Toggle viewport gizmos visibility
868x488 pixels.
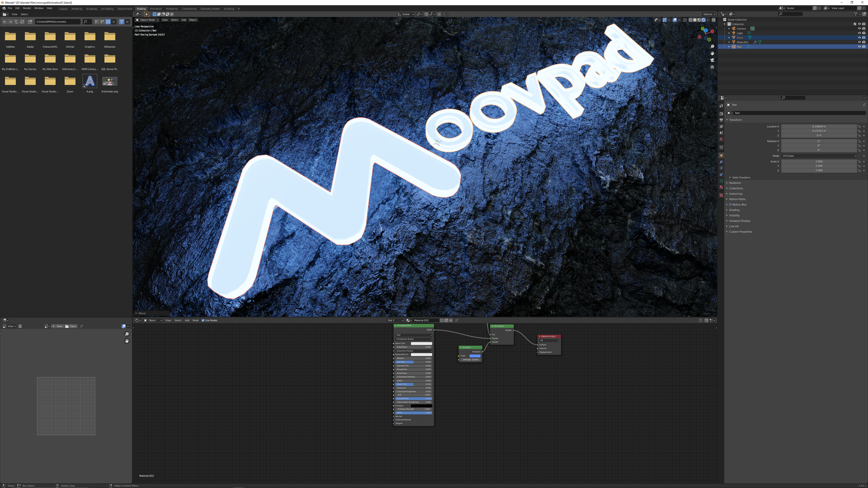pyautogui.click(x=665, y=20)
